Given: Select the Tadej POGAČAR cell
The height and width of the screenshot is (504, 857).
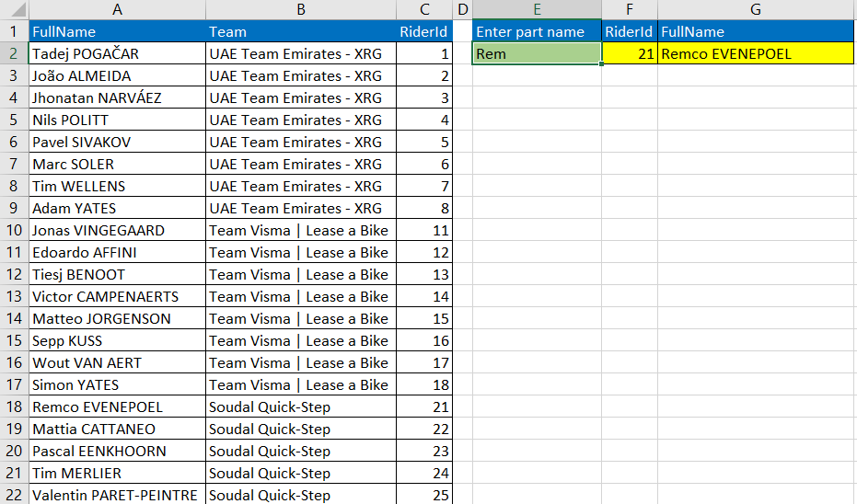Looking at the screenshot, I should click(117, 53).
